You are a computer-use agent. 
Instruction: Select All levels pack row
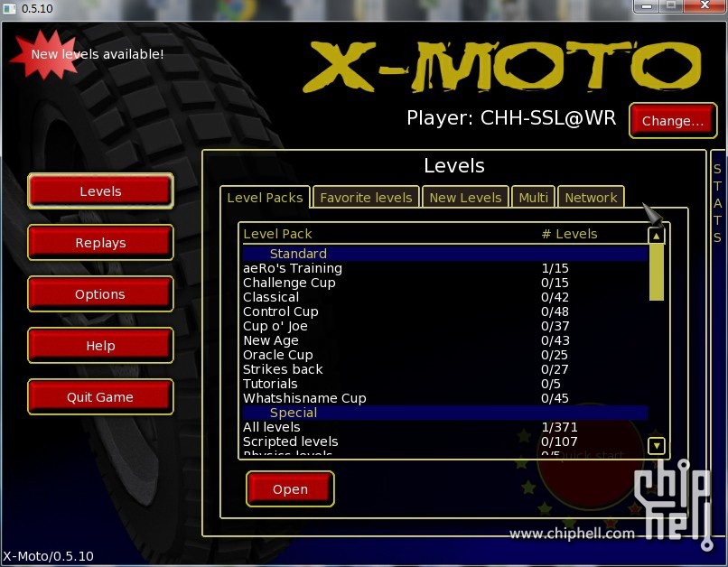pos(444,427)
